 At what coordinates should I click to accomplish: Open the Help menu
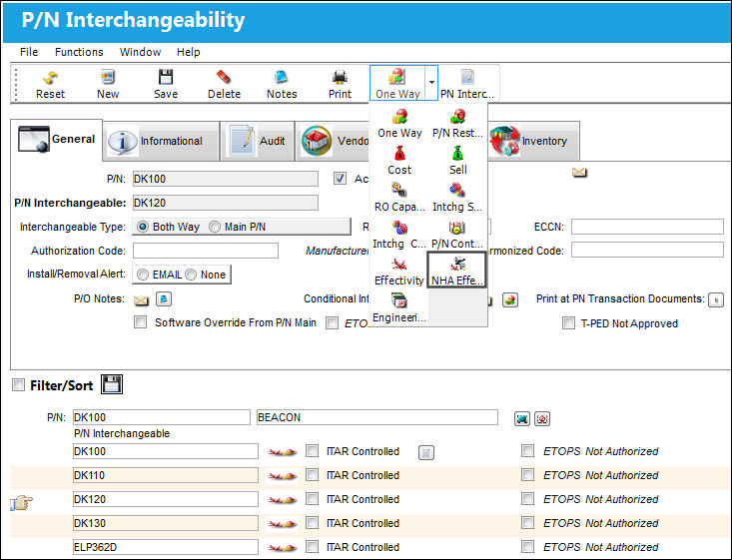(188, 52)
